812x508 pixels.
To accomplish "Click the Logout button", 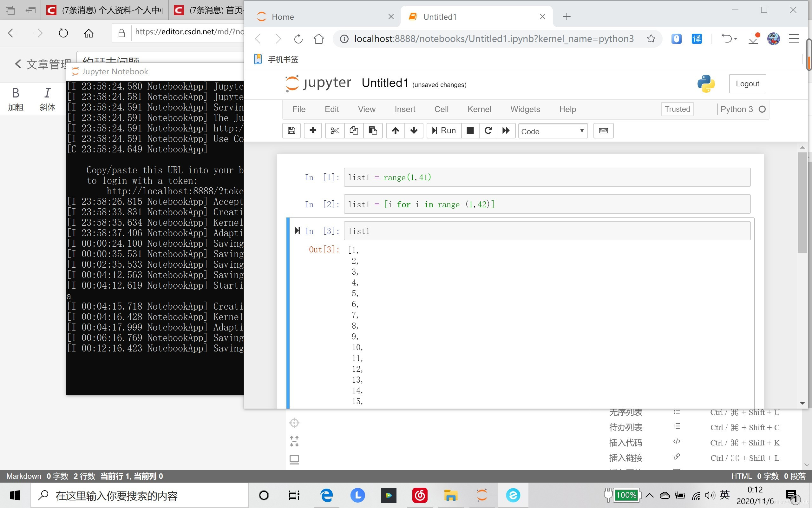I will (x=747, y=84).
